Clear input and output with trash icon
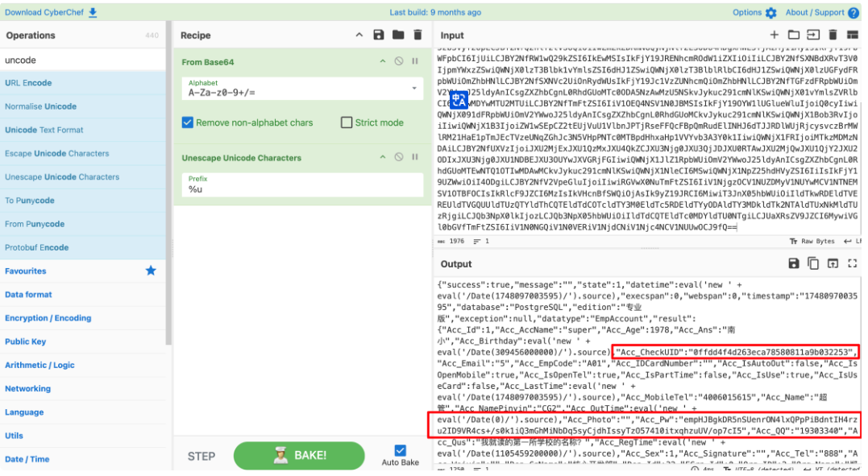Image resolution: width=868 pixels, height=476 pixels. (x=833, y=35)
